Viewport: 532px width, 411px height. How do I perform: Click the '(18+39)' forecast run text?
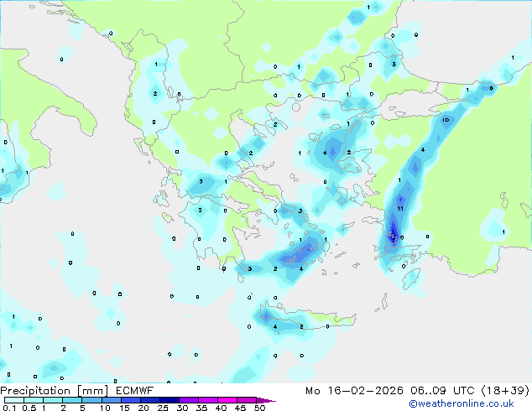(x=505, y=391)
